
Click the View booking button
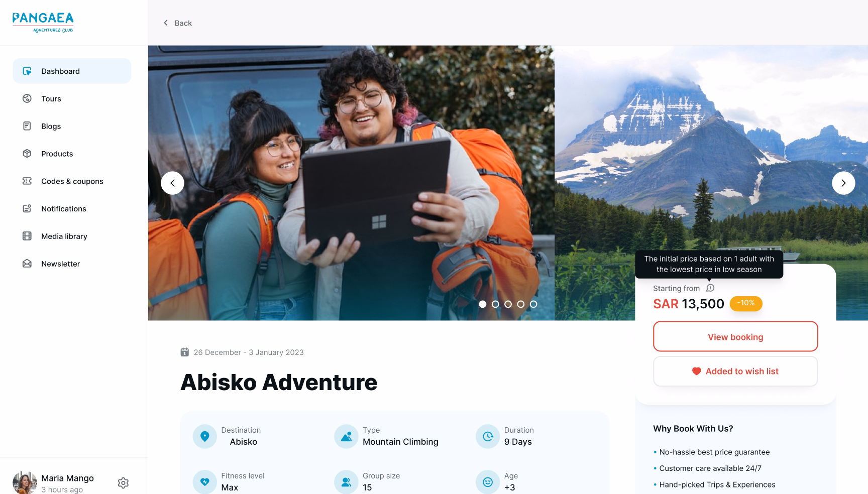click(x=735, y=336)
